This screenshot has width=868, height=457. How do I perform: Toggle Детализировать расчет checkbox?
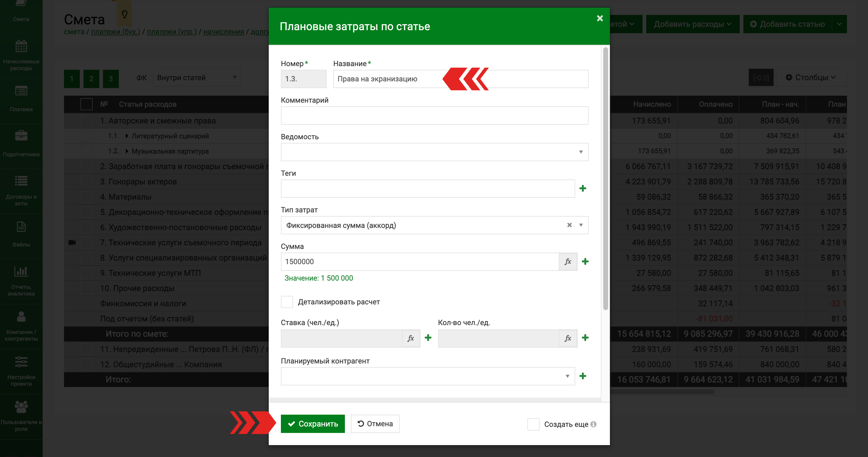click(287, 302)
